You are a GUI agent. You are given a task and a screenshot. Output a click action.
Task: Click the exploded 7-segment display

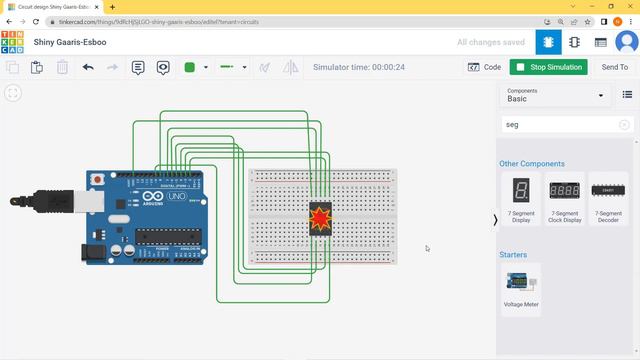[320, 219]
